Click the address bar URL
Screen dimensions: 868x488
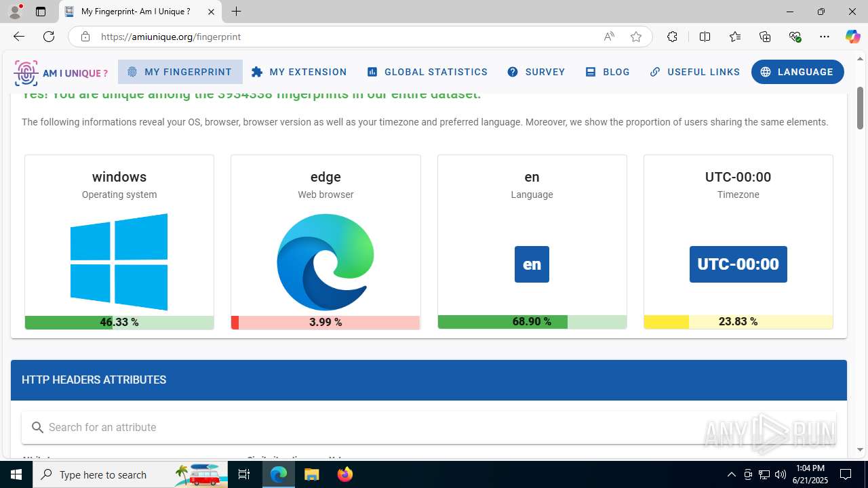[x=171, y=37]
